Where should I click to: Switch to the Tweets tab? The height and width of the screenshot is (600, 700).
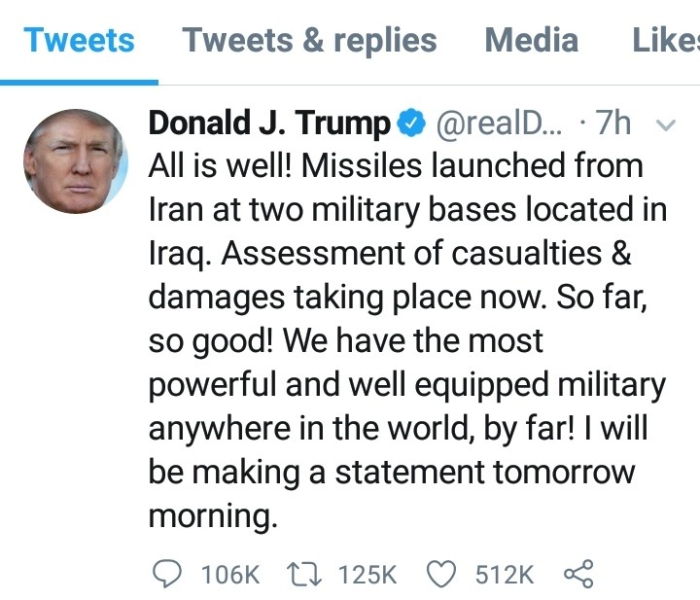point(79,41)
